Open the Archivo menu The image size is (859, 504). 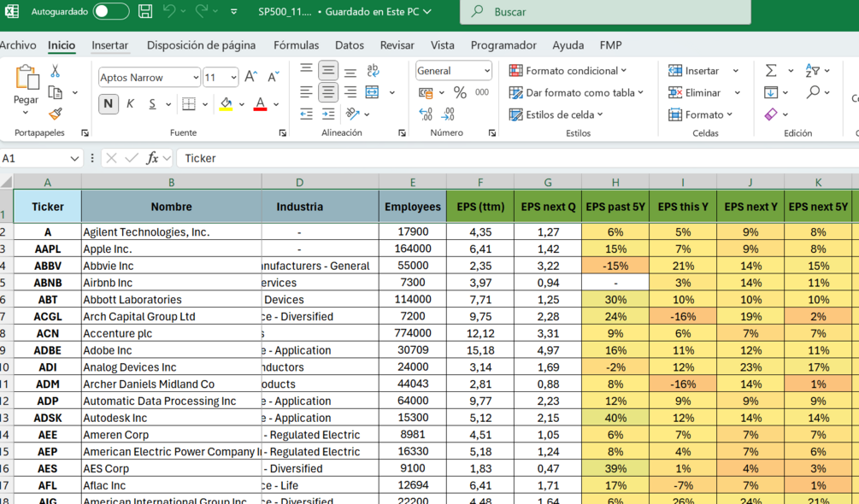18,45
